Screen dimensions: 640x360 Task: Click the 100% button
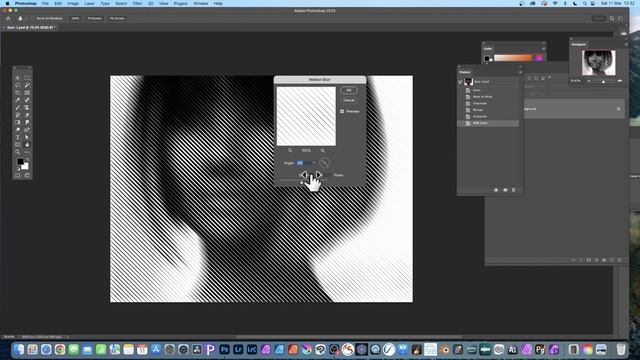(x=75, y=18)
